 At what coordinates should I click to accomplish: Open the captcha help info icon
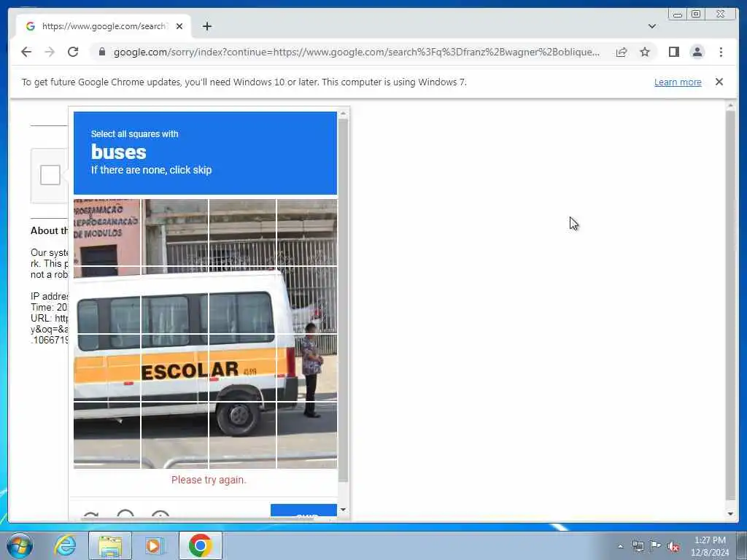160,515
